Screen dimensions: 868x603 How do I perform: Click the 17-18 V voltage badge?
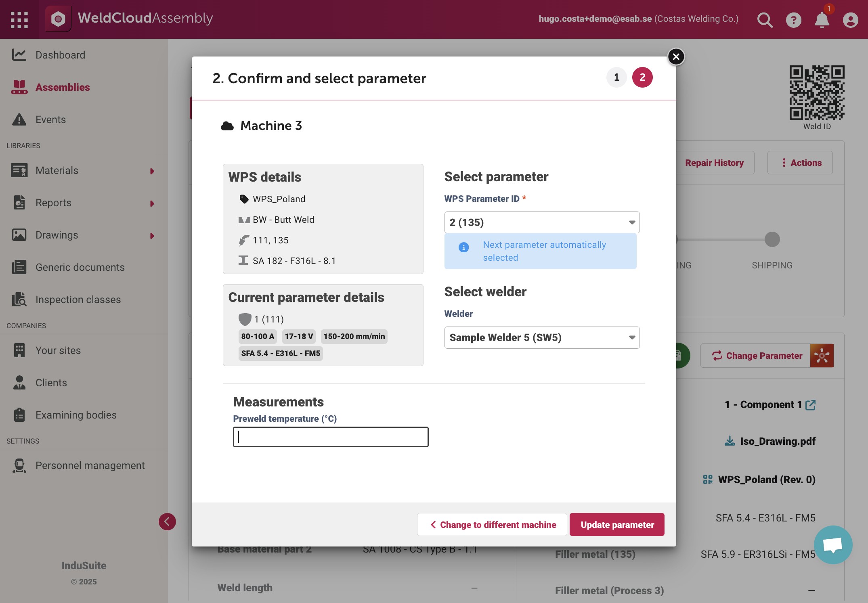(299, 336)
